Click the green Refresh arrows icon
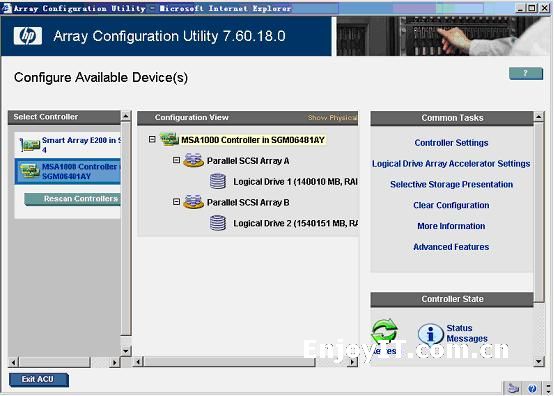The width and height of the screenshot is (554, 396). [384, 331]
